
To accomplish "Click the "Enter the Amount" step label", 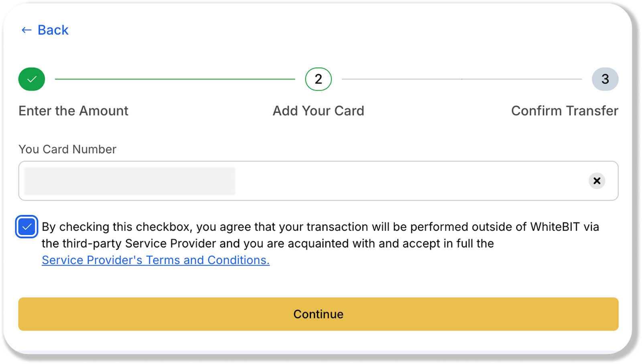I will pos(73,111).
